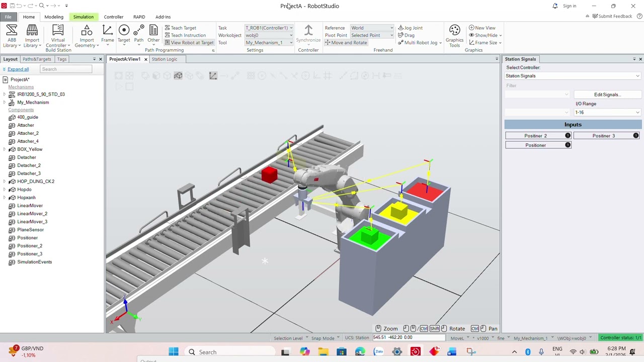
Task: Open the Select Controller dropdown
Action: tap(573, 76)
